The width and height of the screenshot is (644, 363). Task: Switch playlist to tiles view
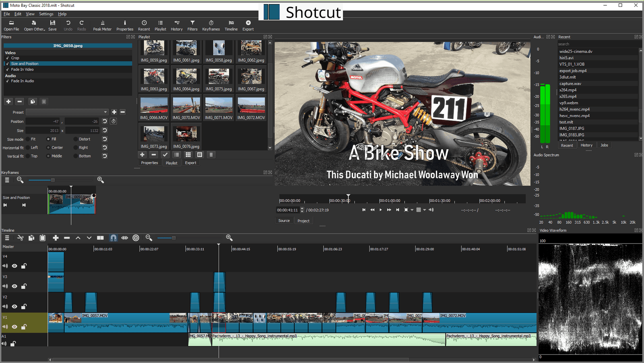tap(188, 155)
